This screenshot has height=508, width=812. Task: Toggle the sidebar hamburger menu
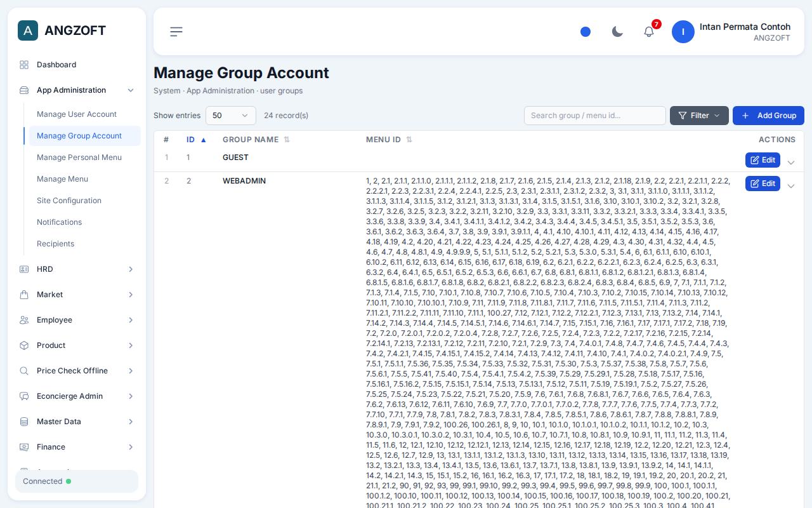(x=176, y=32)
